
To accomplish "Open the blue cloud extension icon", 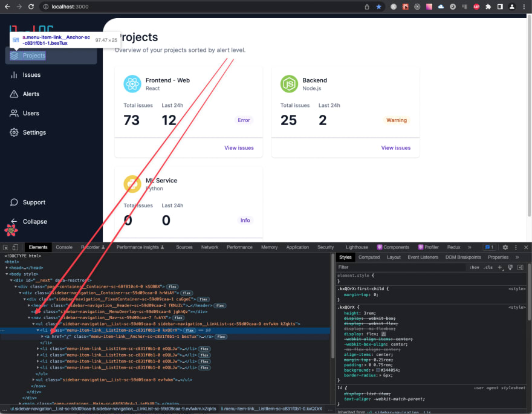I will click(441, 7).
